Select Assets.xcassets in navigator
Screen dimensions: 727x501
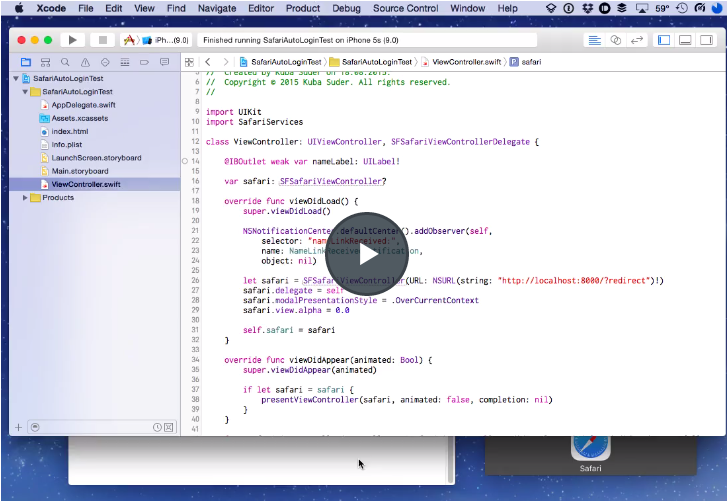(x=80, y=118)
